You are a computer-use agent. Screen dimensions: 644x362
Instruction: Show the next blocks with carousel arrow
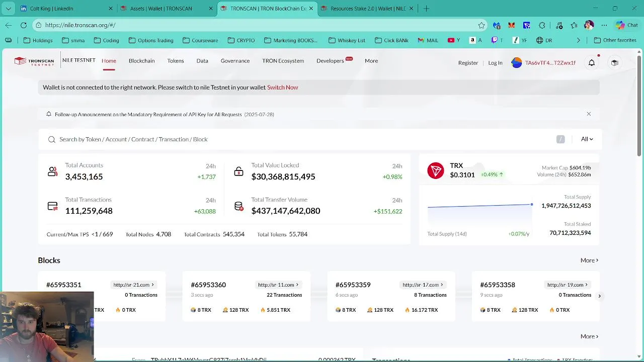pos(599,296)
